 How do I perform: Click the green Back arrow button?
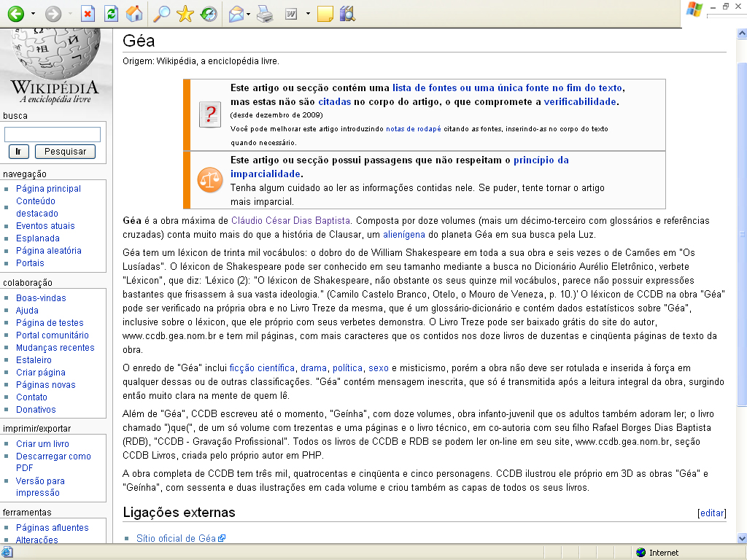pos(15,14)
